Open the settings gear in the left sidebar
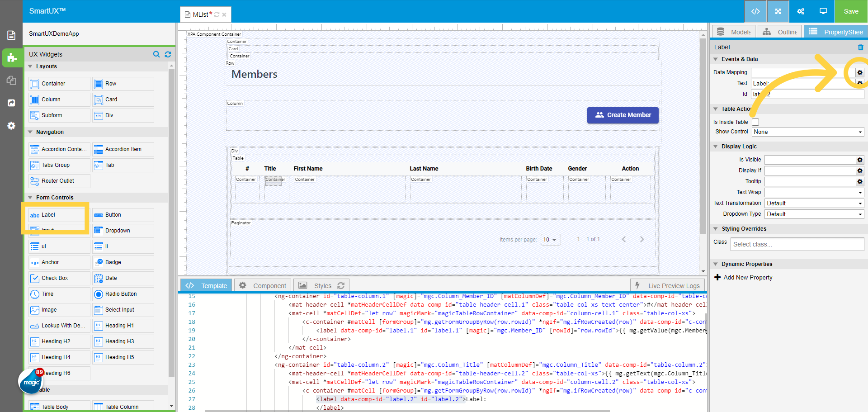This screenshot has width=868, height=412. point(11,126)
